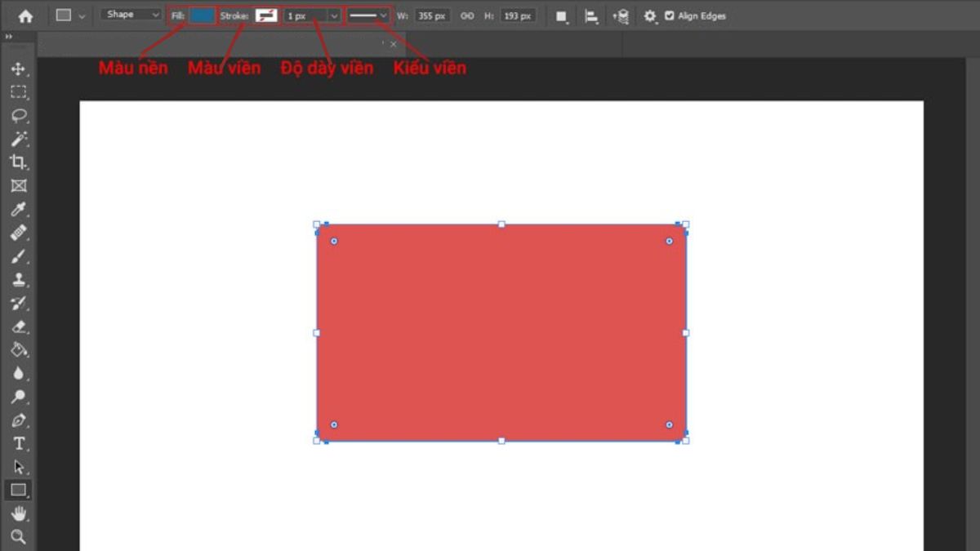The width and height of the screenshot is (980, 551).
Task: Click the top-middle transform handle
Action: pos(501,224)
